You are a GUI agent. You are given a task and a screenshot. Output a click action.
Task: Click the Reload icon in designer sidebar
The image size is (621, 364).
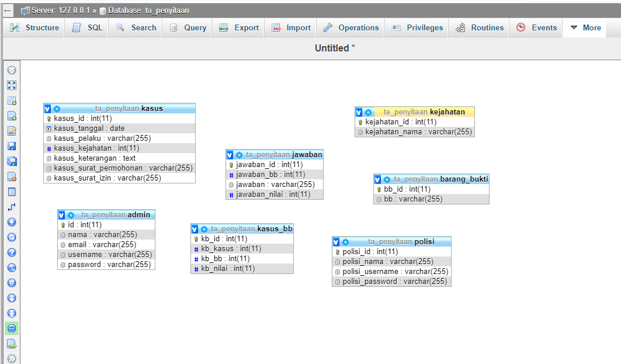pos(12,237)
